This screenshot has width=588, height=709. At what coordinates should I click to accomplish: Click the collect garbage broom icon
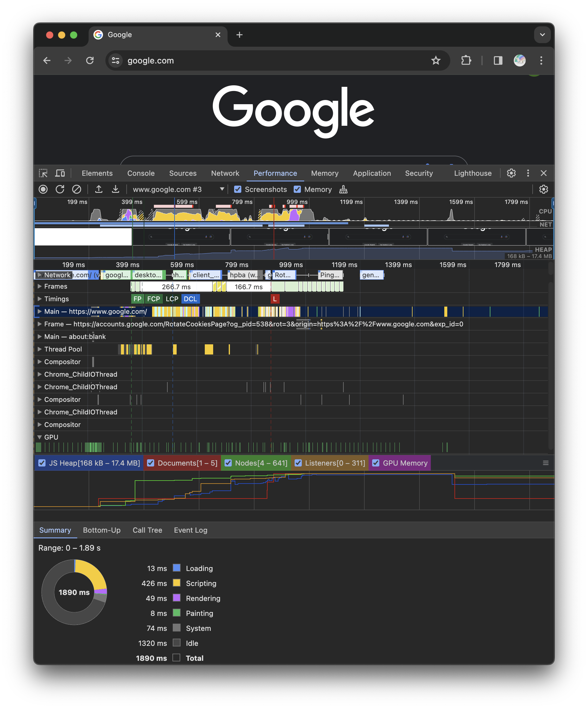coord(343,190)
